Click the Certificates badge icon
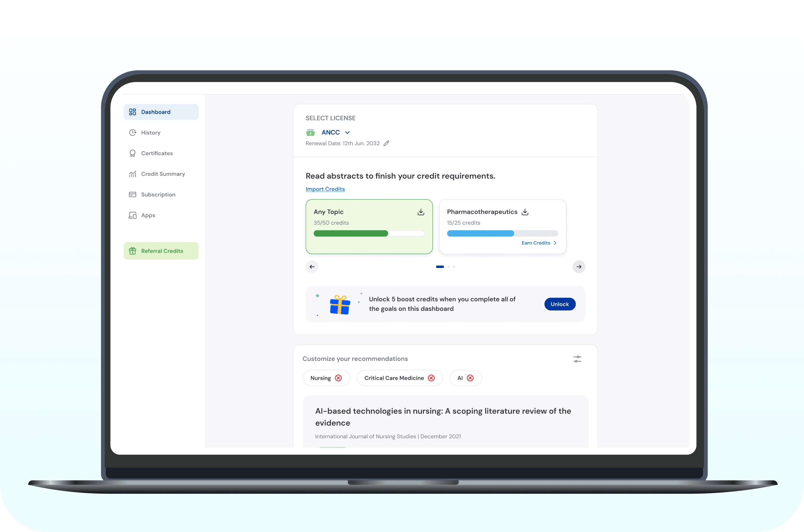 click(x=133, y=153)
